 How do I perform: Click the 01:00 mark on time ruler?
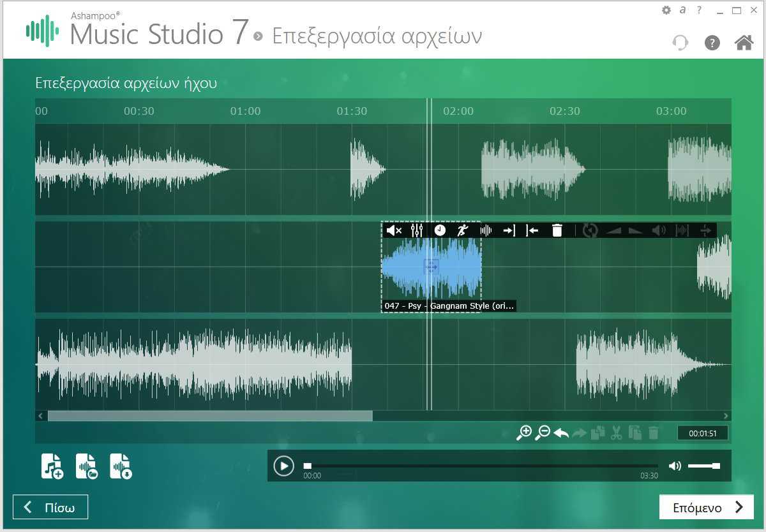pos(246,111)
